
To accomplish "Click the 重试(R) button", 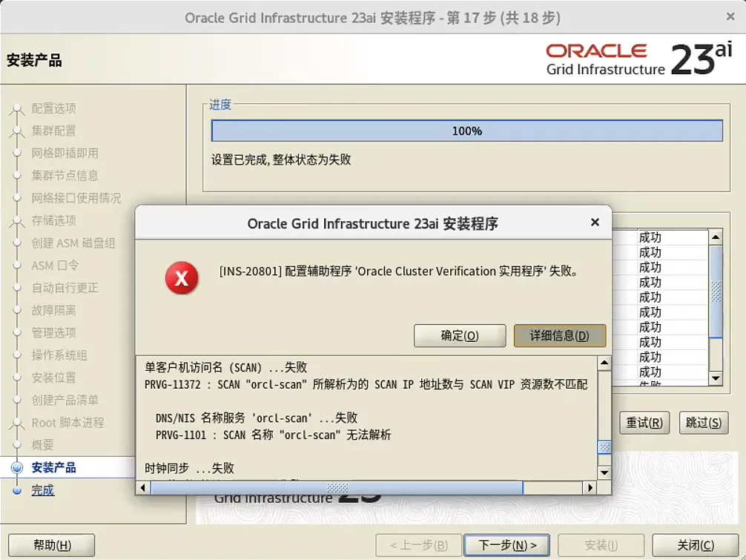I will 644,423.
